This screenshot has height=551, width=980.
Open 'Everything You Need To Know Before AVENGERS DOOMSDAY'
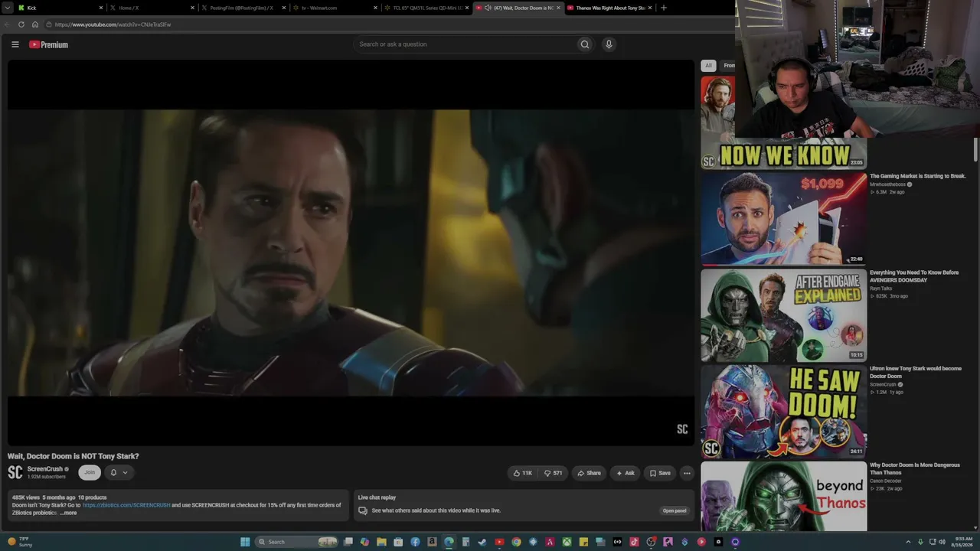click(914, 276)
